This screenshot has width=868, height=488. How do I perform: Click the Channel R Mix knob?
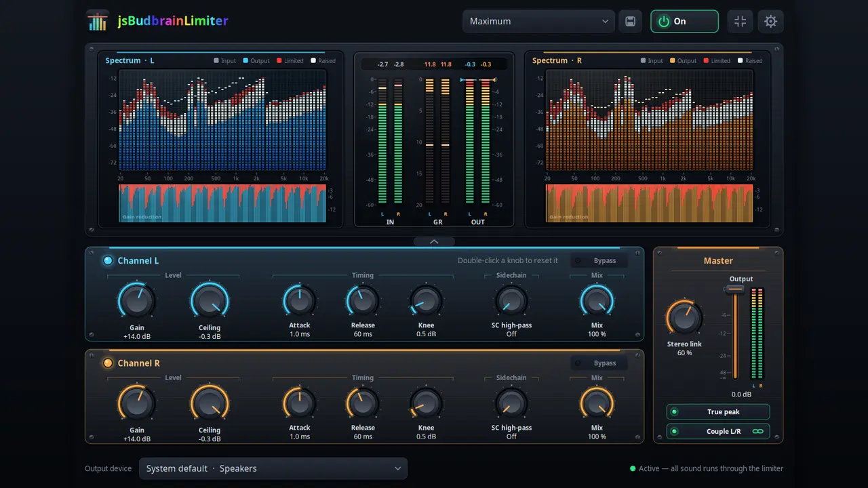point(597,403)
